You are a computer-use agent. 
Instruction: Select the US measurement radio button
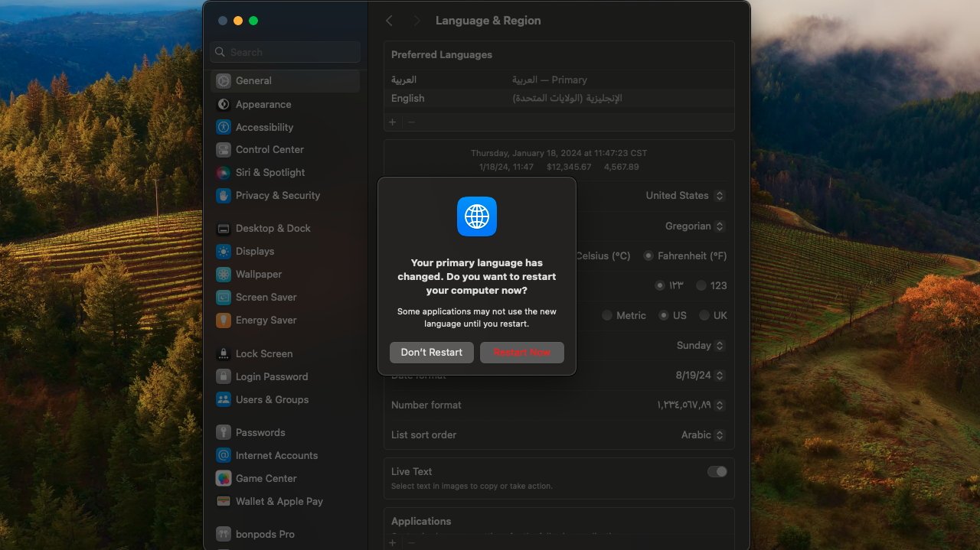click(664, 315)
